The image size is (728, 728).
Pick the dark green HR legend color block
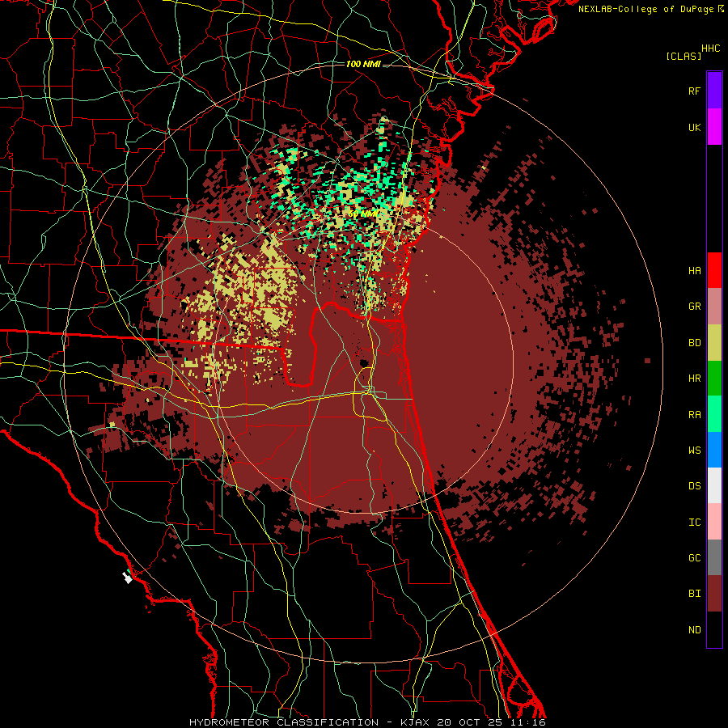coord(714,378)
